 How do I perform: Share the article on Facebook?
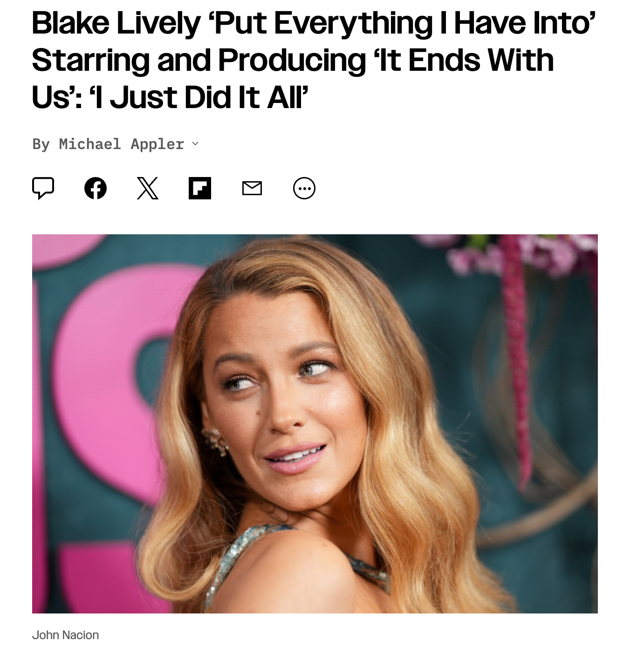pyautogui.click(x=96, y=188)
